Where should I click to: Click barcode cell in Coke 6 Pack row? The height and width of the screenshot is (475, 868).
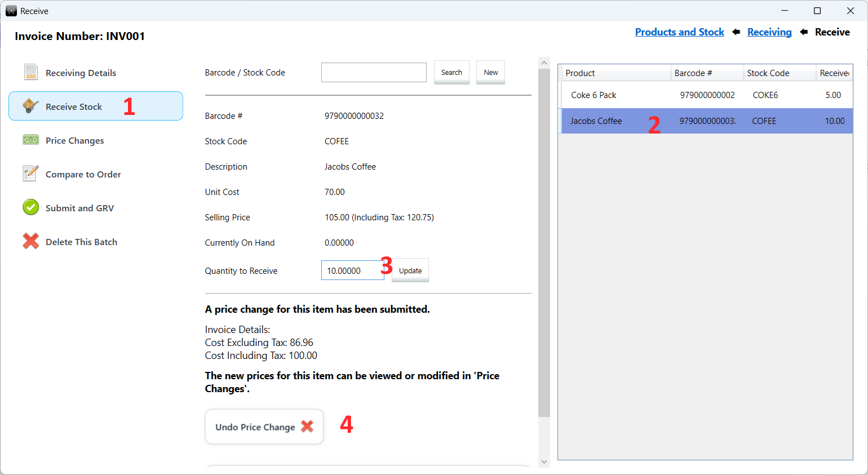707,95
